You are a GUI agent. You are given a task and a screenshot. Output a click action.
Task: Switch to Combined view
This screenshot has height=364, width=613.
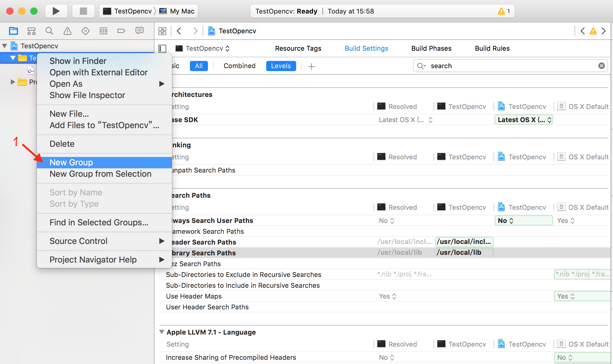tap(239, 66)
